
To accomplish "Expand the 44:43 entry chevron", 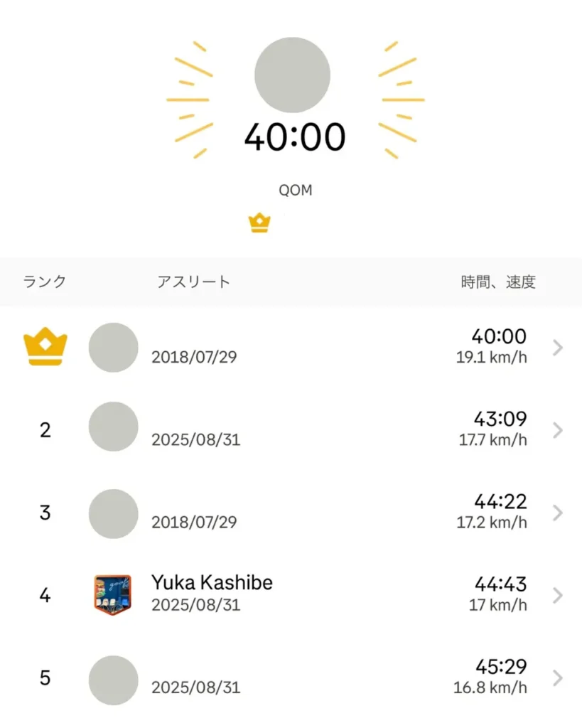I will coord(558,595).
